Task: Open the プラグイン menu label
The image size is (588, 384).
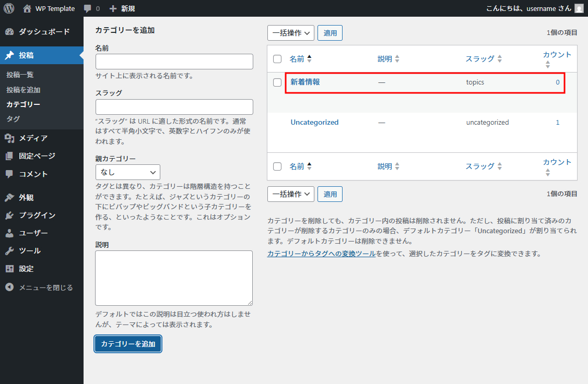Action: (x=38, y=215)
